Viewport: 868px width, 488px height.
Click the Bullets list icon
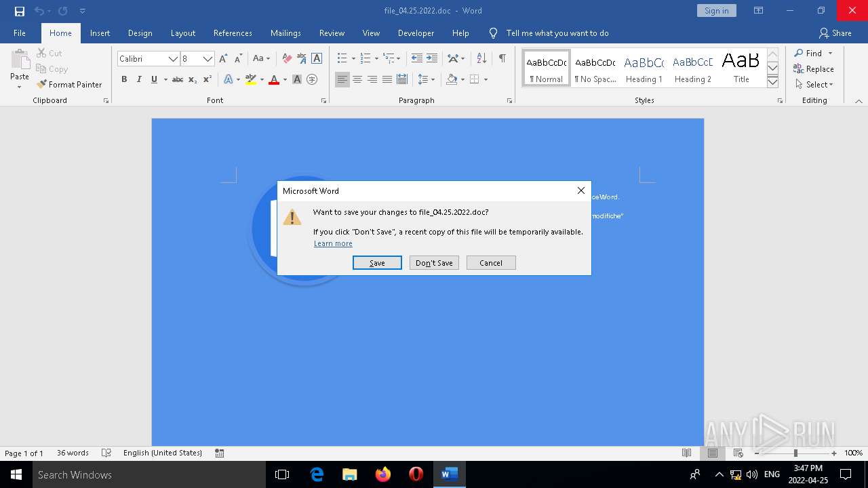[x=342, y=59]
